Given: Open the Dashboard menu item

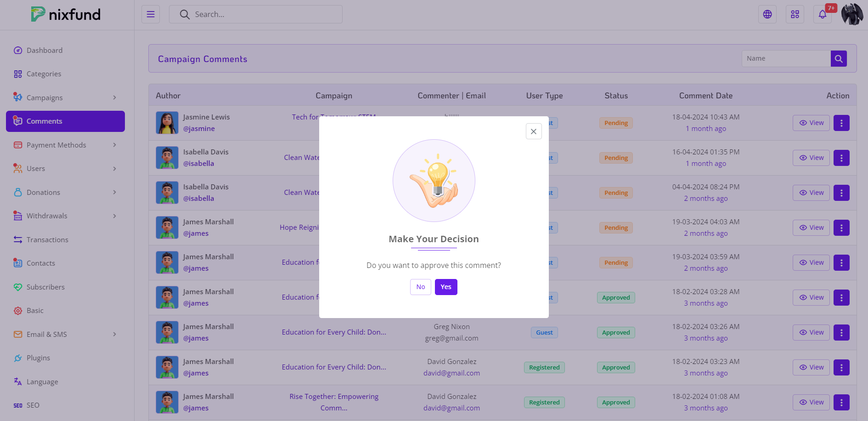Looking at the screenshot, I should [44, 50].
